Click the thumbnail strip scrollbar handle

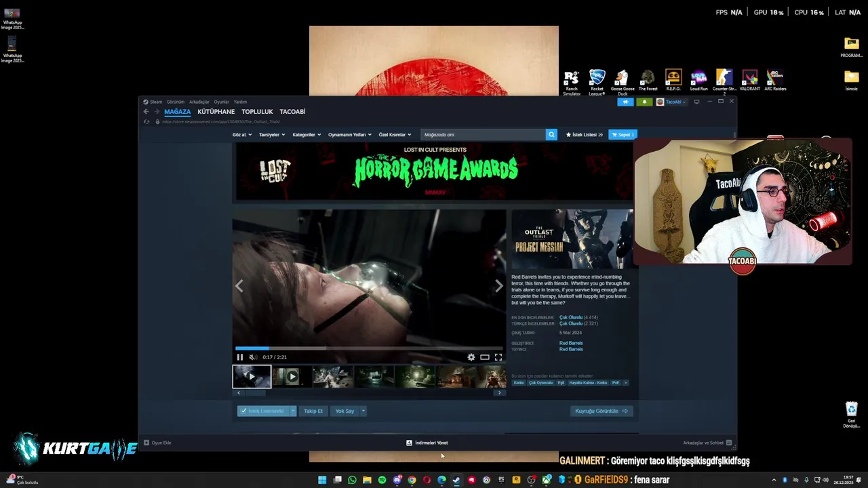coord(256,392)
